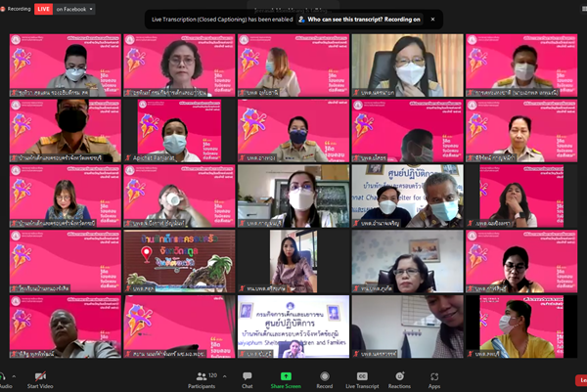Screen dimensions: 587x392
Task: Click the Record button
Action: click(325, 380)
